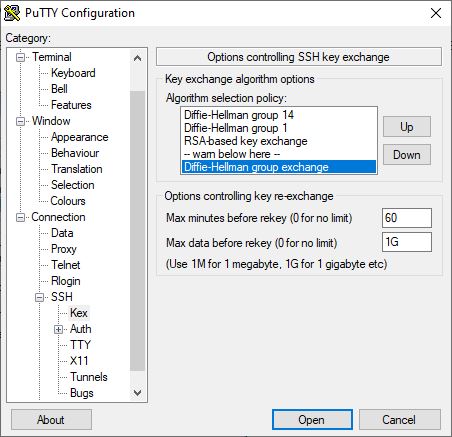Collapse the SSH tree node
Image resolution: width=452 pixels, height=437 pixels.
pos(39,297)
